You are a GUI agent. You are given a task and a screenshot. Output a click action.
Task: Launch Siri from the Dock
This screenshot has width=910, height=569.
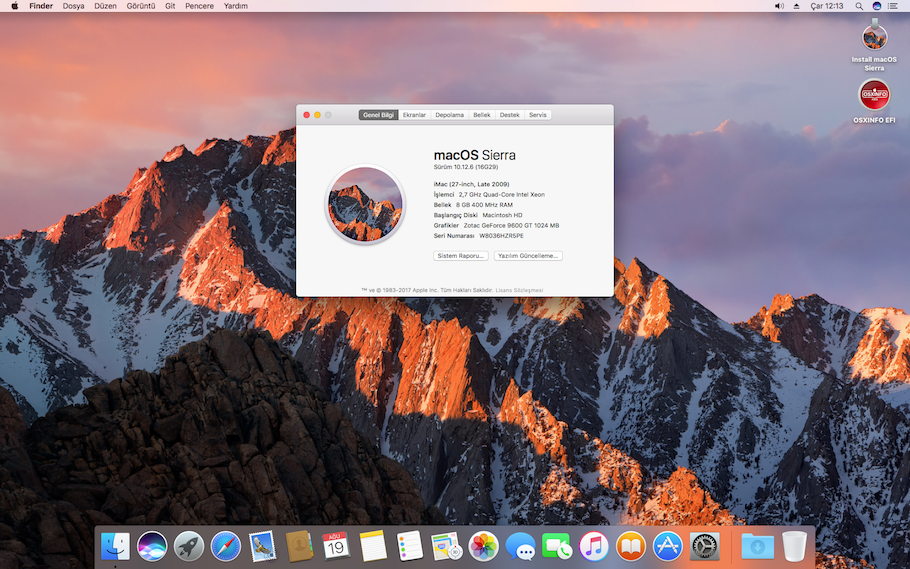pos(152,546)
